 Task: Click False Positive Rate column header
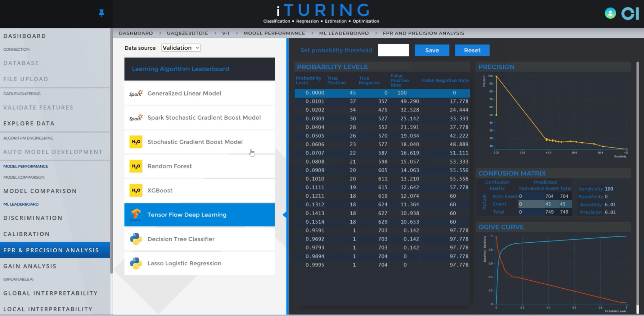pos(400,81)
